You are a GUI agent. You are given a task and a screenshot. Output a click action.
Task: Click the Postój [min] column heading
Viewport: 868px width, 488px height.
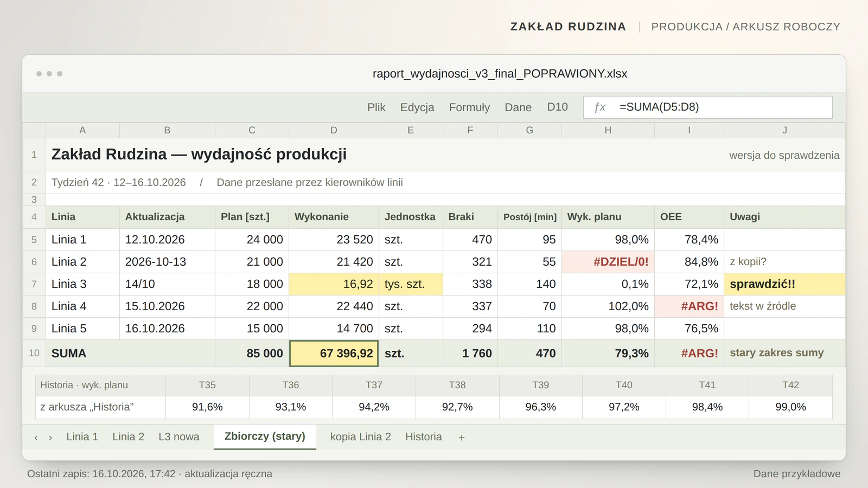click(529, 217)
